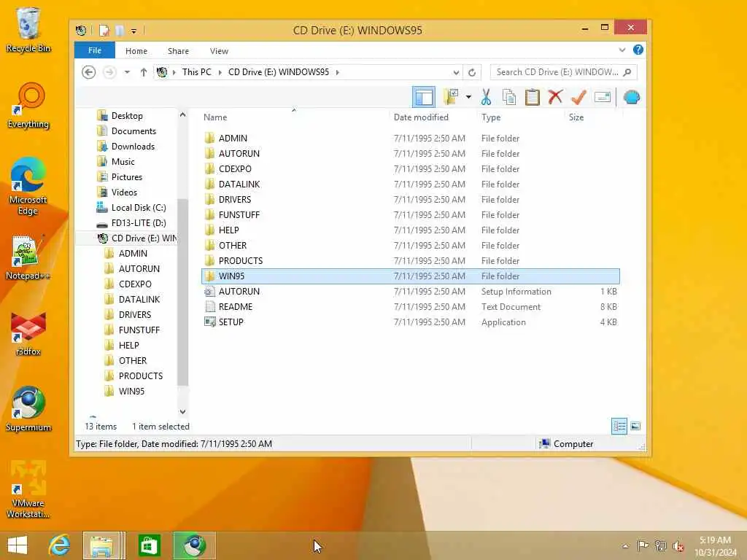This screenshot has width=747, height=560.
Task: Sort by the Date modified column
Action: (x=421, y=117)
